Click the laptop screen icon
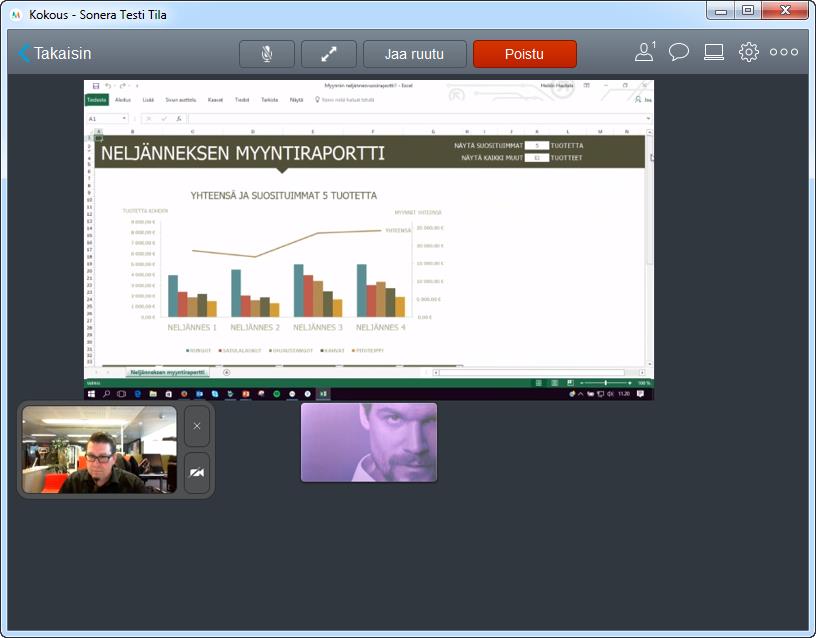816x638 pixels. [x=714, y=52]
